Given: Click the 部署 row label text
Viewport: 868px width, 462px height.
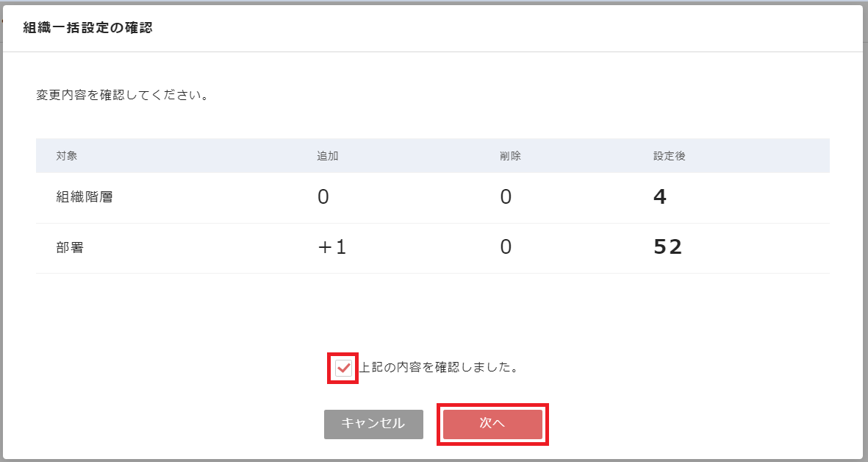Looking at the screenshot, I should (71, 248).
